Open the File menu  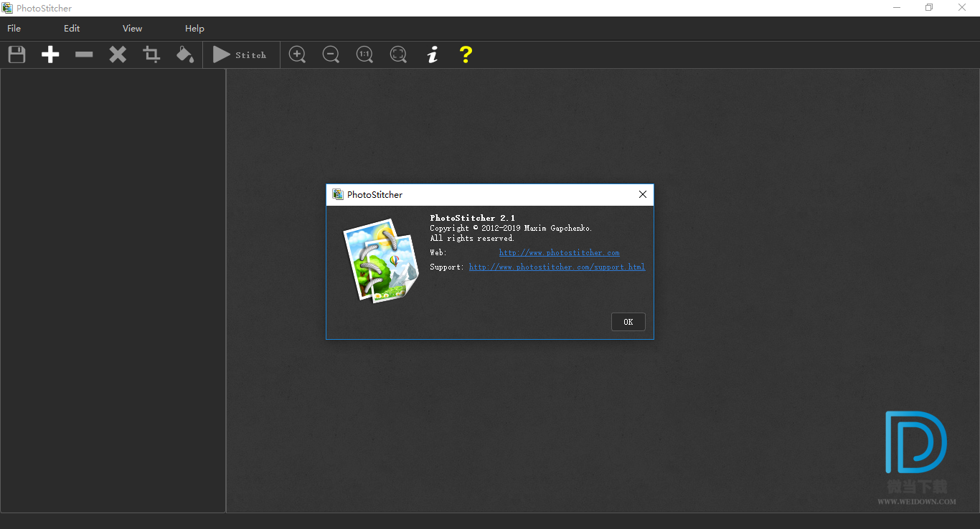click(14, 29)
